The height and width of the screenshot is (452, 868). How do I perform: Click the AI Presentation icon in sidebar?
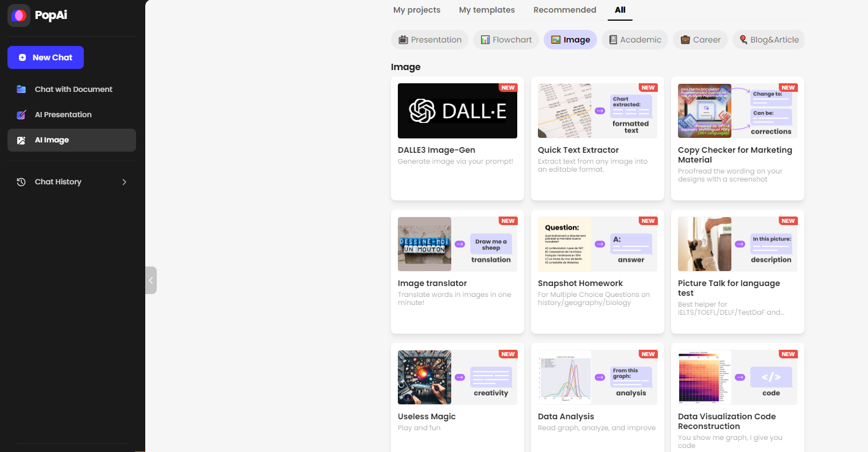pos(21,114)
